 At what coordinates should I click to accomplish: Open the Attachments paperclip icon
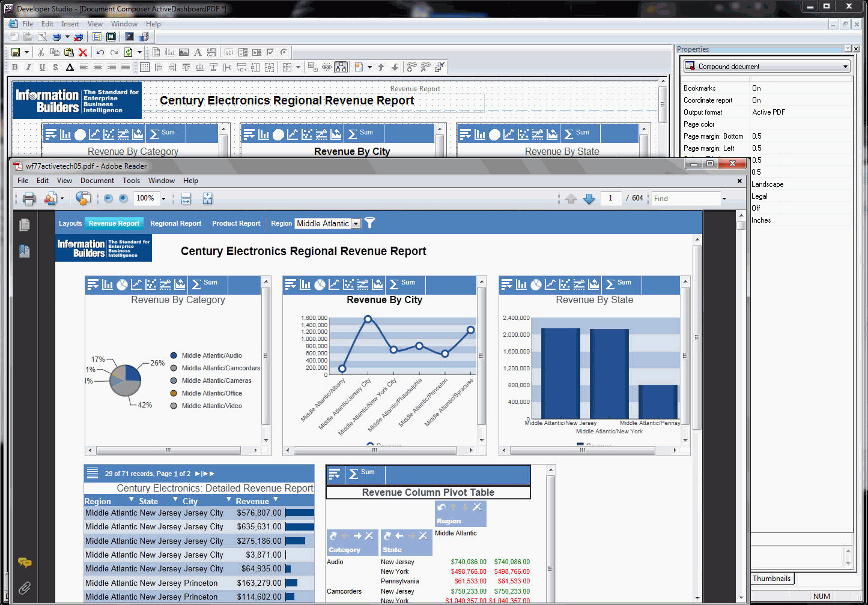coord(25,588)
